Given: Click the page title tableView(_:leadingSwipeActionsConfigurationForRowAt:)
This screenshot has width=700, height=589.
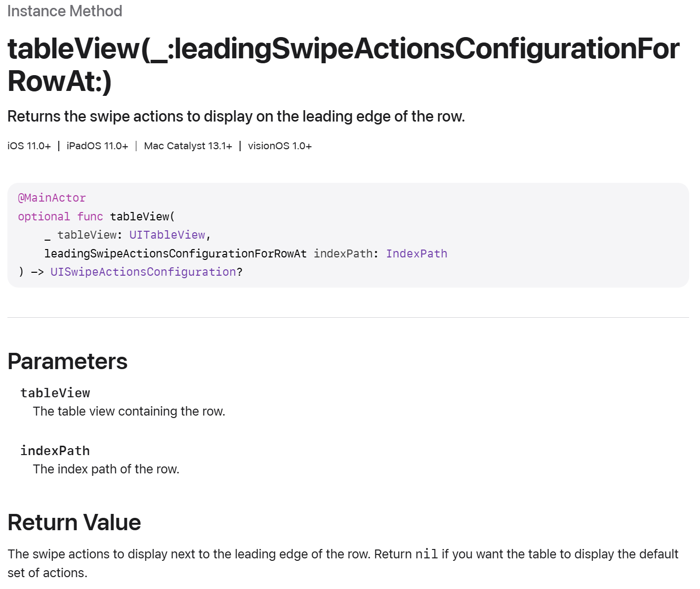Looking at the screenshot, I should (x=343, y=64).
